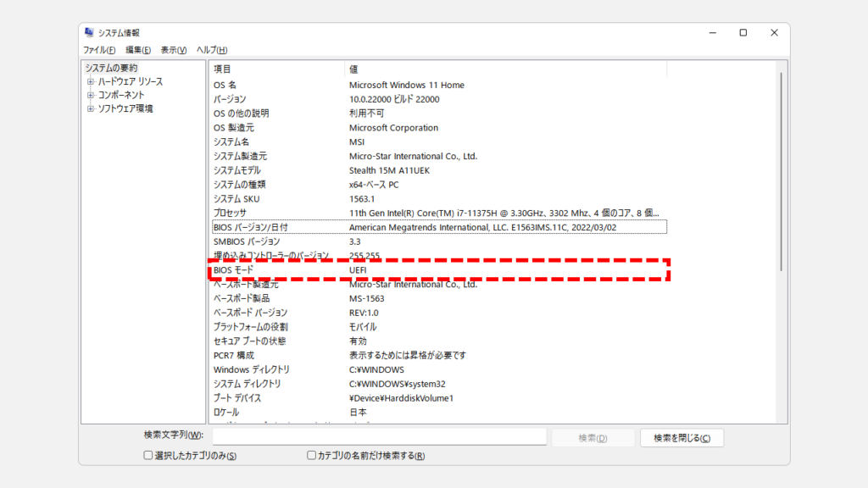Select the システム名 row

point(440,142)
